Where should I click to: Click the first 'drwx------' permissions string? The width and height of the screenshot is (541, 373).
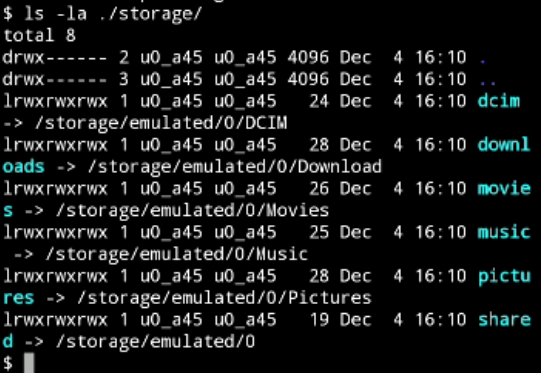point(55,58)
